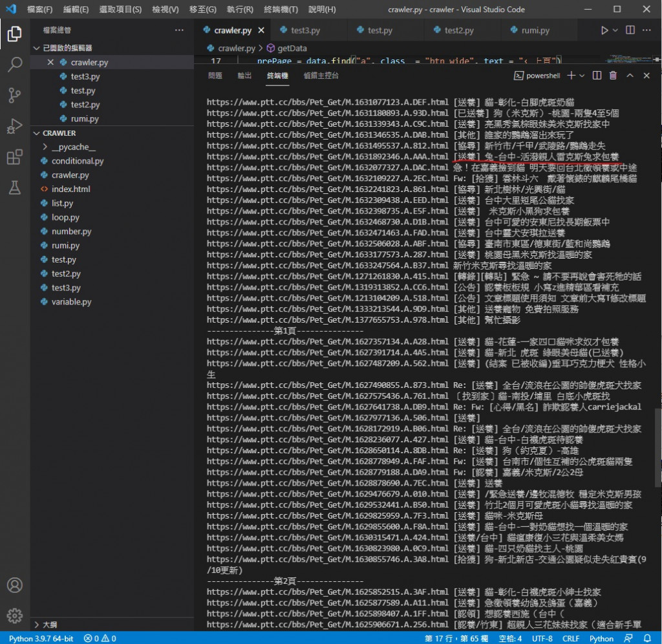Change Python language mode
This screenshot has width=662, height=644.
pyautogui.click(x=601, y=638)
